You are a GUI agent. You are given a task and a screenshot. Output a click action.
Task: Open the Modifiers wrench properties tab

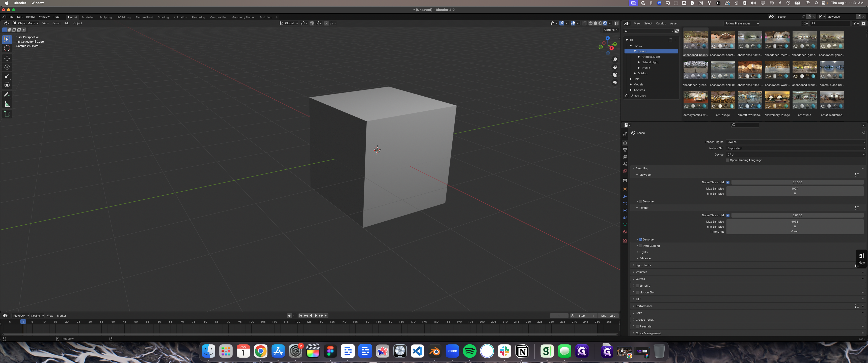coord(625,196)
